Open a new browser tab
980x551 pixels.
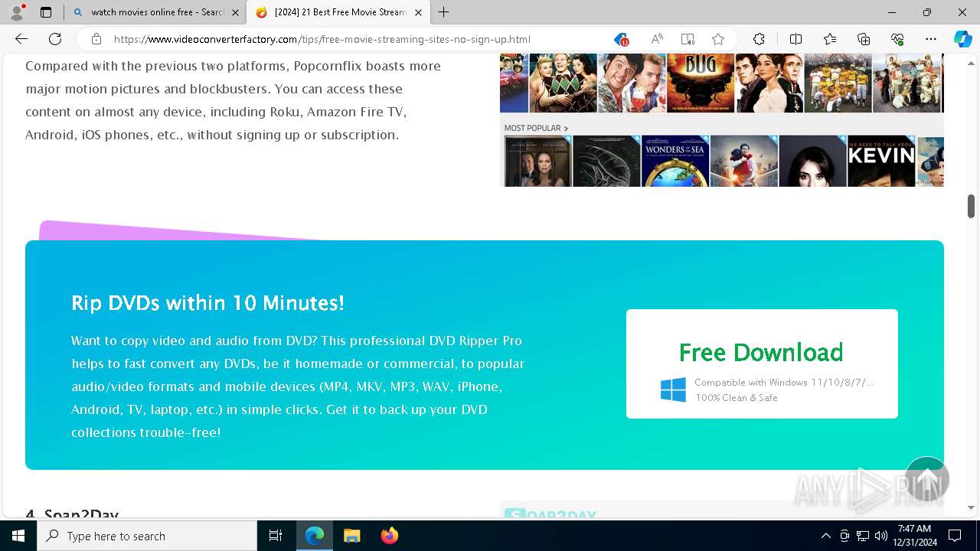(443, 12)
